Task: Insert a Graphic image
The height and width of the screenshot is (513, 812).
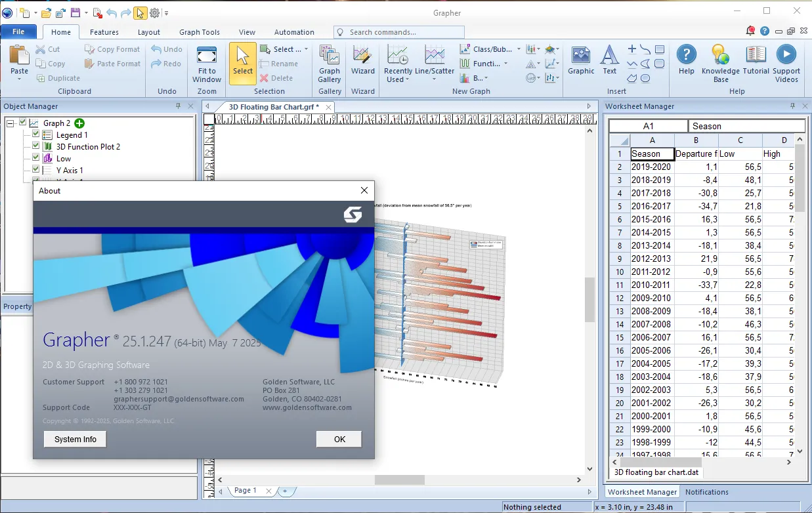Action: 581,60
